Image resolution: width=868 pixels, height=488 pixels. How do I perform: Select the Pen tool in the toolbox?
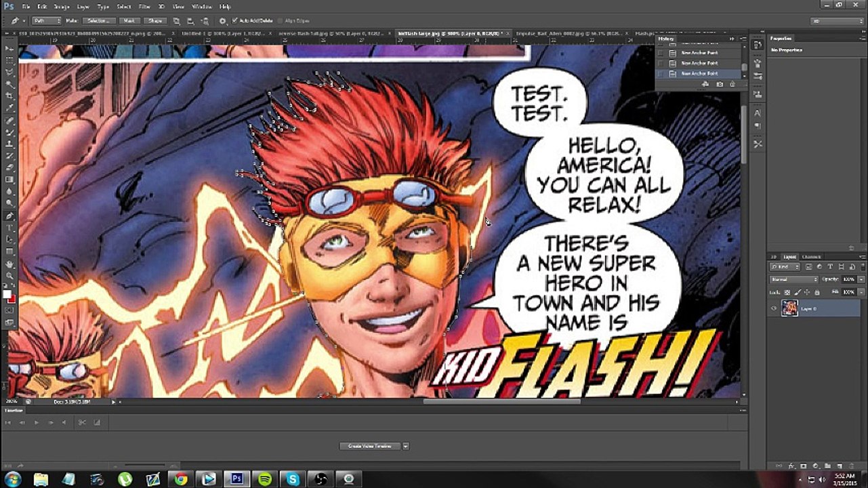pos(9,216)
